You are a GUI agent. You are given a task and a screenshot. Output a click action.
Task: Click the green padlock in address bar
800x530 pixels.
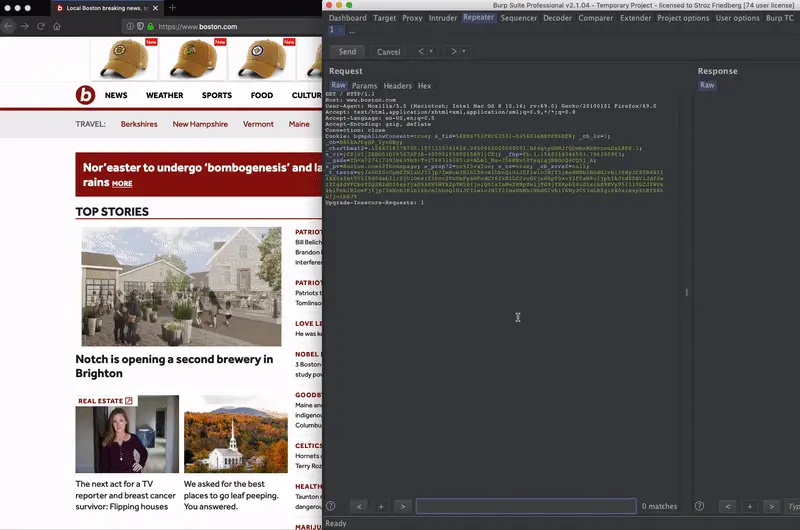150,26
